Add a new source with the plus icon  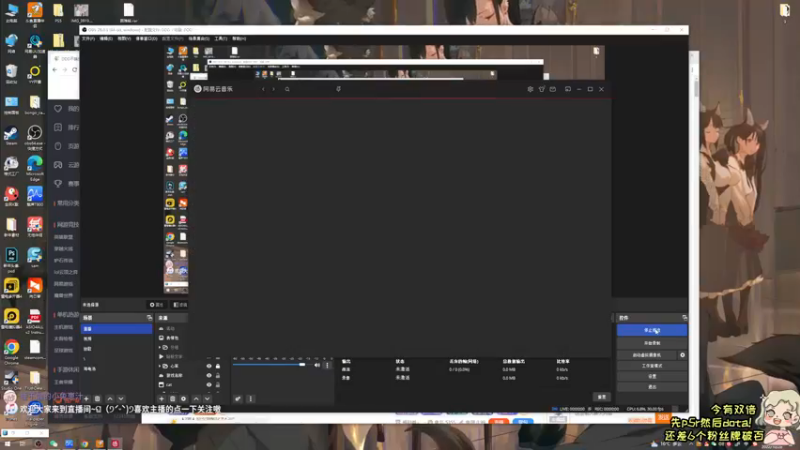(x=162, y=398)
